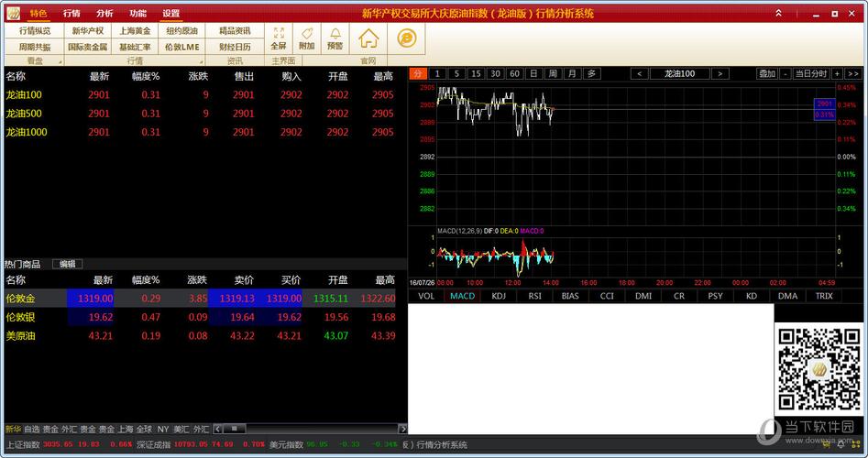868x458 pixels.
Task: Expand the 行情 group launcher arrow
Action: pyautogui.click(x=201, y=62)
